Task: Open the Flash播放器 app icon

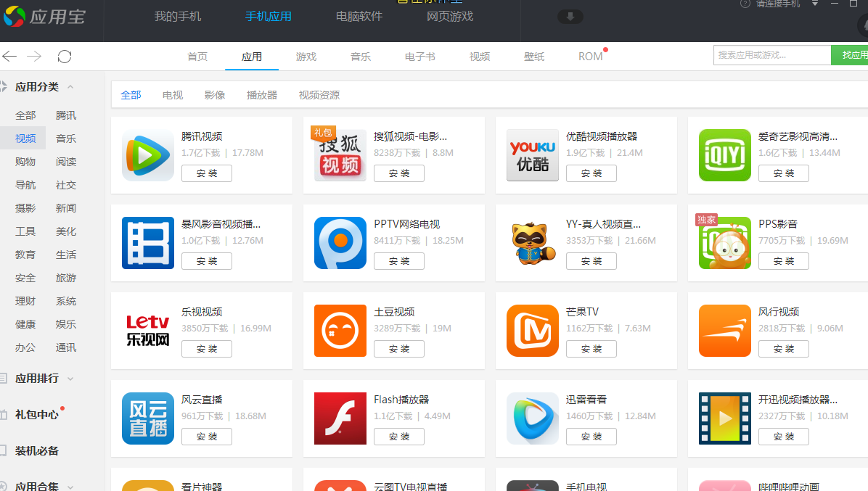Action: [340, 418]
